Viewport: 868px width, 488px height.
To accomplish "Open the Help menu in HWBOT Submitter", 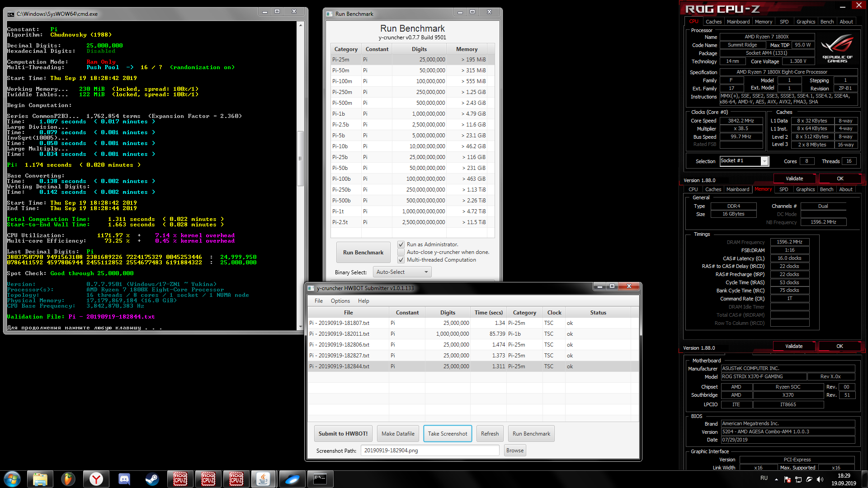I will point(363,301).
